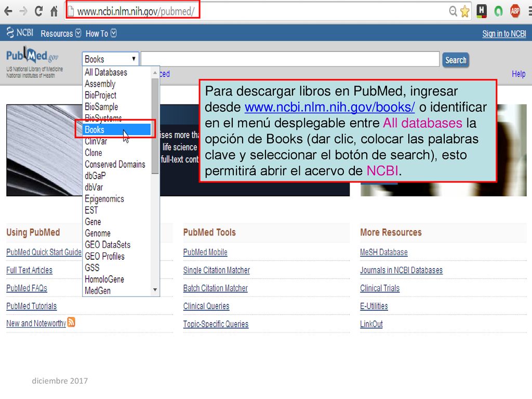Open E-Utilities link
532x399 pixels.
tap(374, 306)
